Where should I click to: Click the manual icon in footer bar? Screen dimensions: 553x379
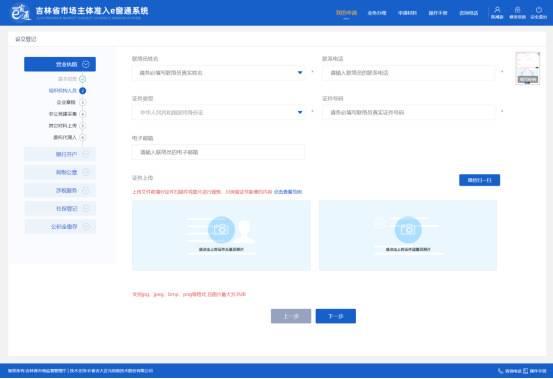(x=525, y=371)
